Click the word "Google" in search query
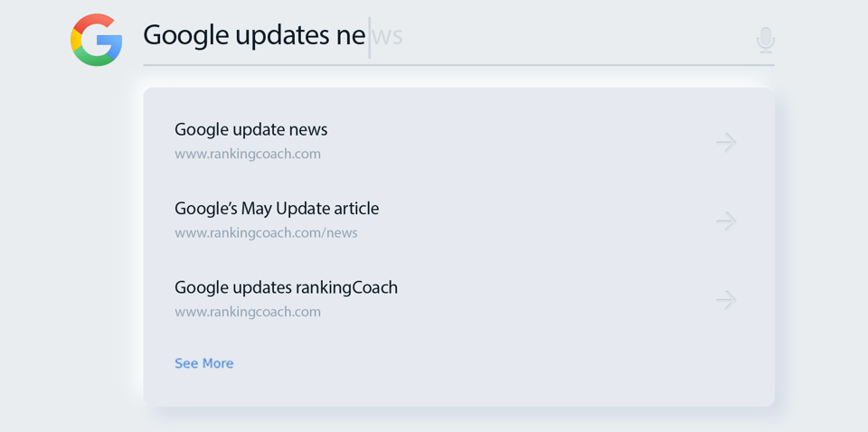 point(185,35)
